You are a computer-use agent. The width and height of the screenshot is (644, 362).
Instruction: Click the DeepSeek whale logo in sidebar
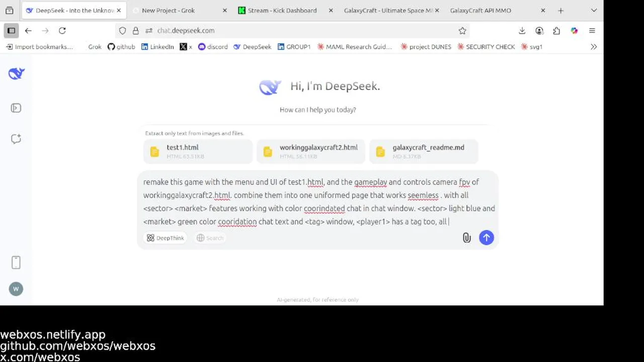[16, 74]
